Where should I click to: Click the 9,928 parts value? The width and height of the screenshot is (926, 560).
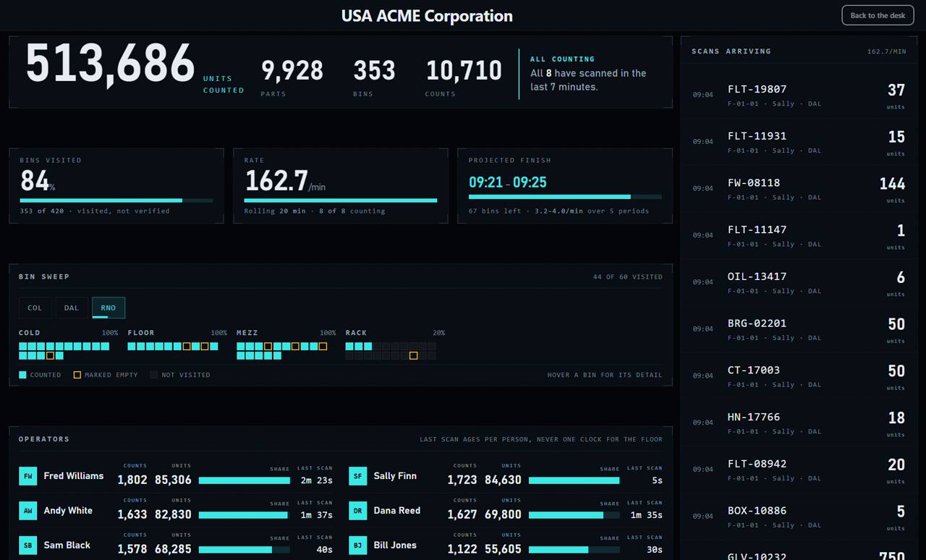pyautogui.click(x=292, y=70)
